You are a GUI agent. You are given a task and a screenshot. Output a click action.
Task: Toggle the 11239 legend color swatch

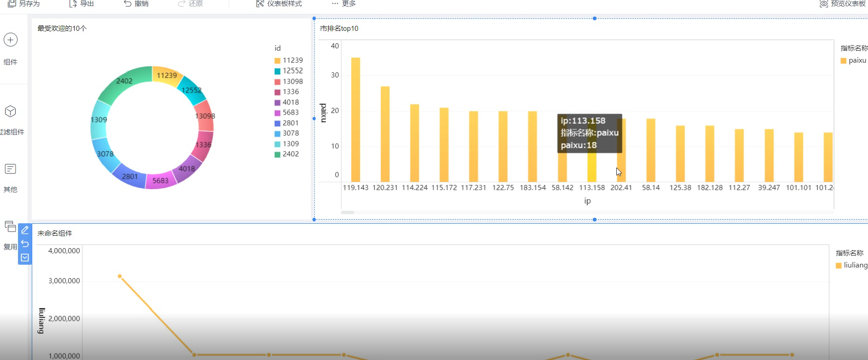[x=278, y=61]
